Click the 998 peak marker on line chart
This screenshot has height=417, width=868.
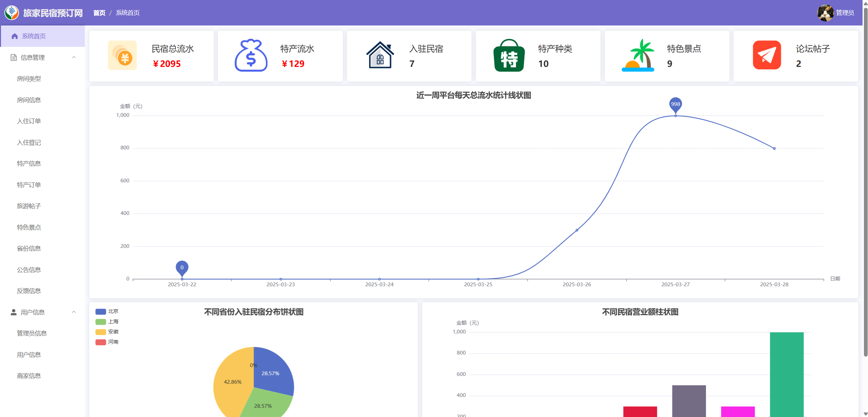675,105
